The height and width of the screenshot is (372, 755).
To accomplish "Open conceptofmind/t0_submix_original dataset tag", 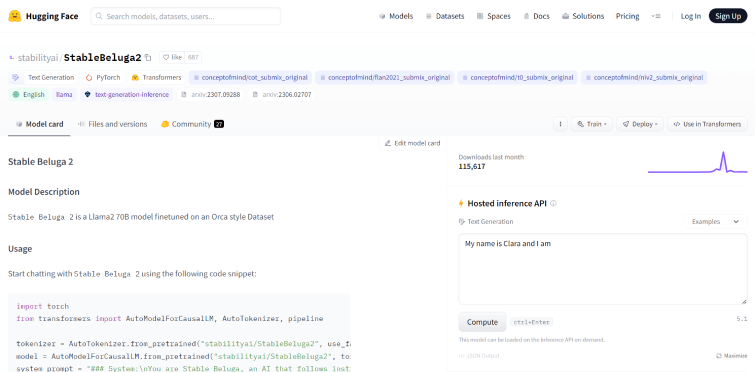I will [x=517, y=77].
